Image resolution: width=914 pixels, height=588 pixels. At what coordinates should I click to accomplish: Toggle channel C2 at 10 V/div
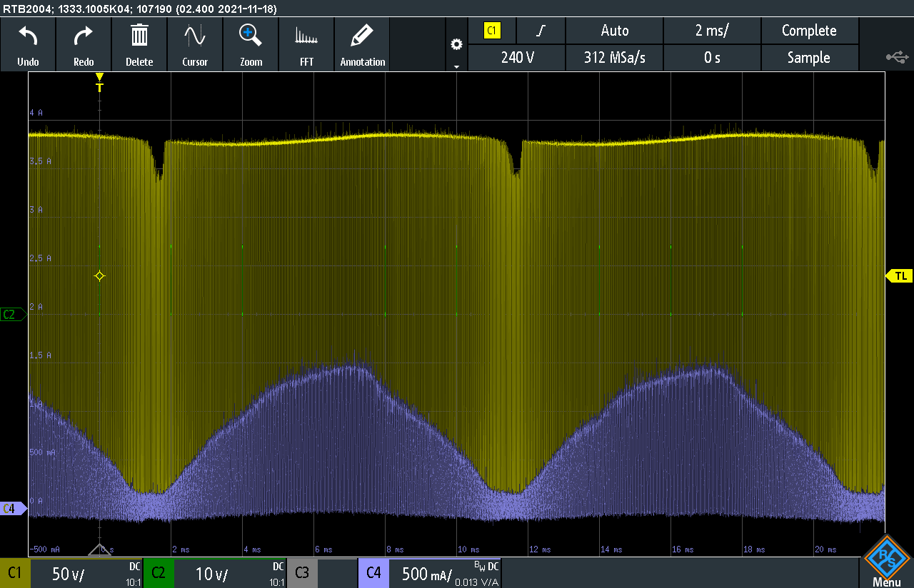coord(214,573)
